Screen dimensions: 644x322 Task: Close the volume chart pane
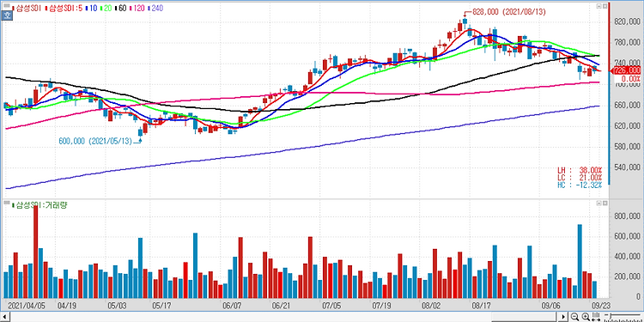click(605, 204)
